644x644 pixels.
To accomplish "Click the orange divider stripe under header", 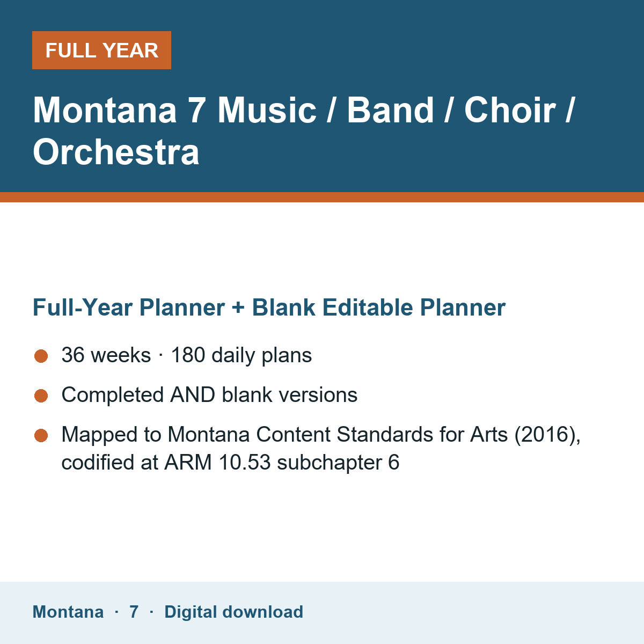I will 322,197.
